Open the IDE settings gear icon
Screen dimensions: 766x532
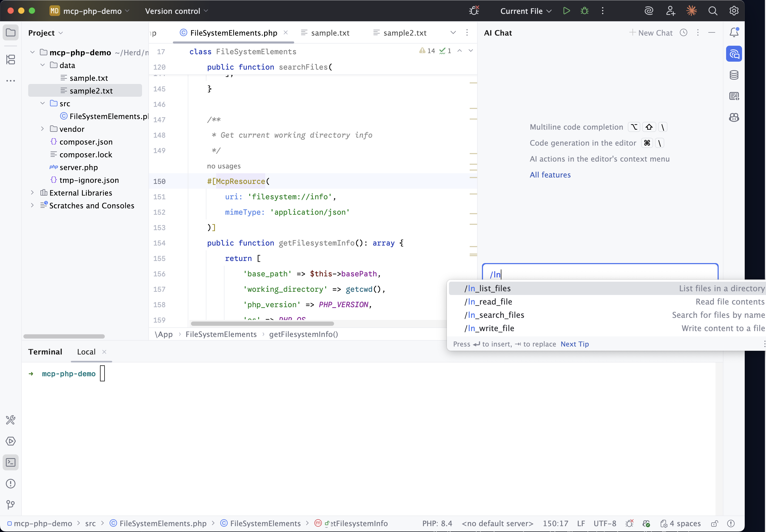[x=734, y=11]
